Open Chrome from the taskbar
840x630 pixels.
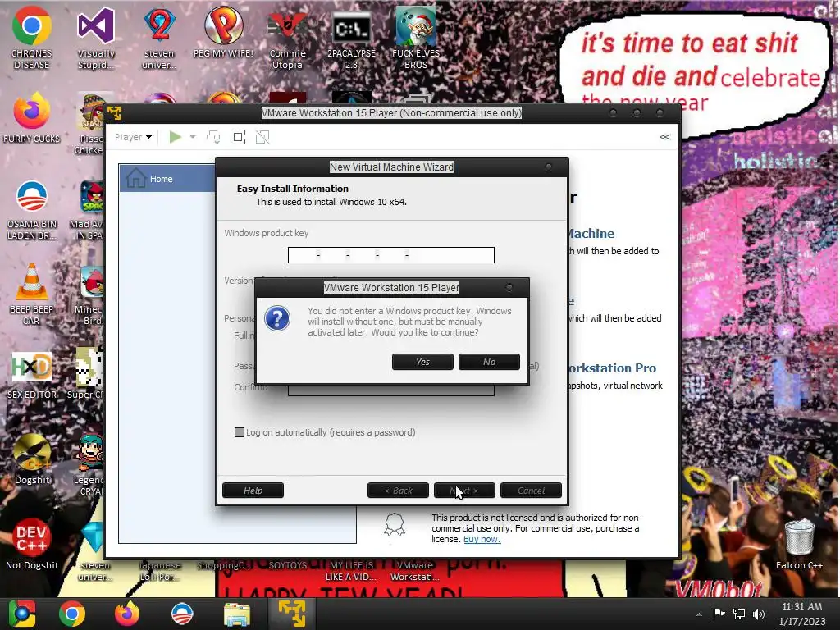coord(72,614)
